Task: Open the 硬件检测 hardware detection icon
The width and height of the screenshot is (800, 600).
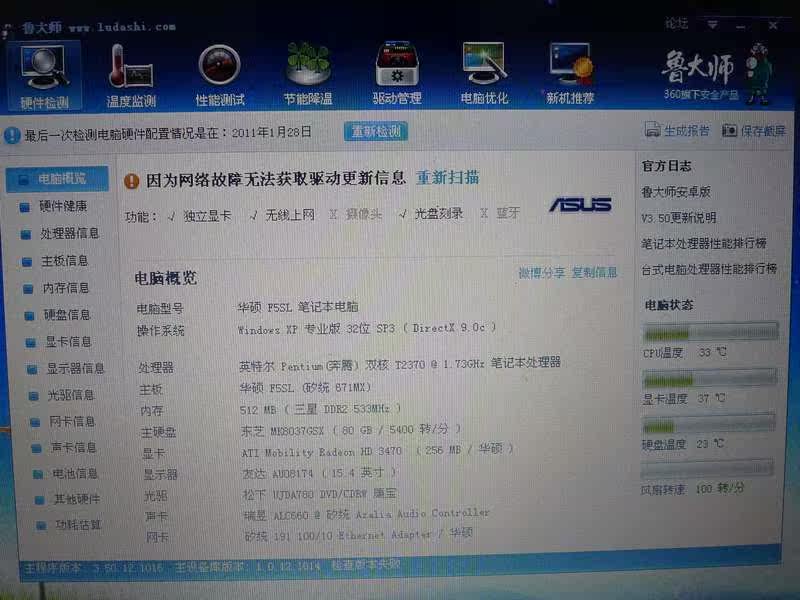Action: point(44,74)
